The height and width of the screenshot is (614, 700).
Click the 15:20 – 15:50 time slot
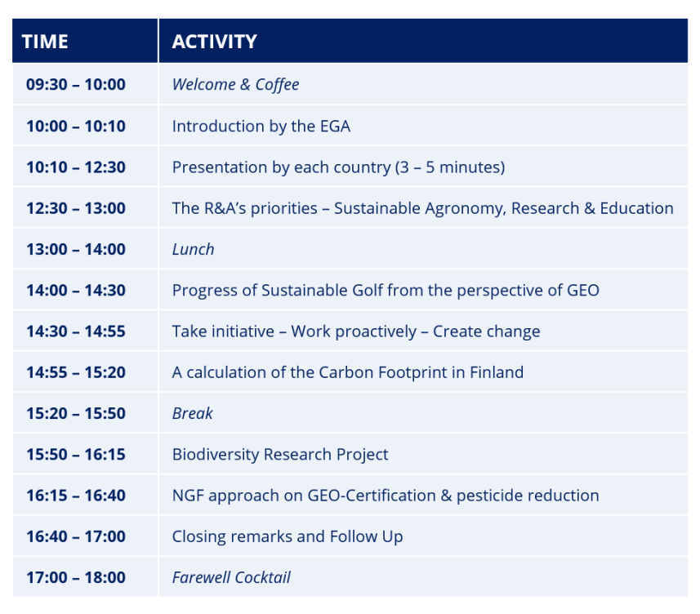tap(76, 414)
